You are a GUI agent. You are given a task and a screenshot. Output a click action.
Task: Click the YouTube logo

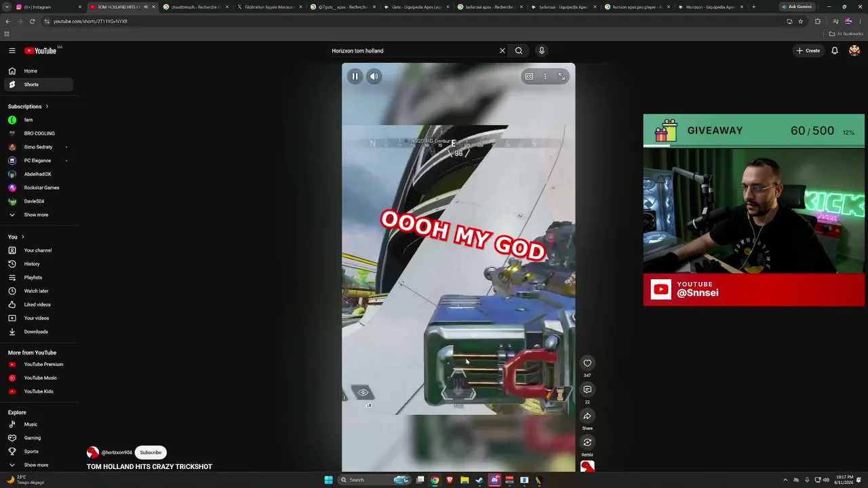41,51
